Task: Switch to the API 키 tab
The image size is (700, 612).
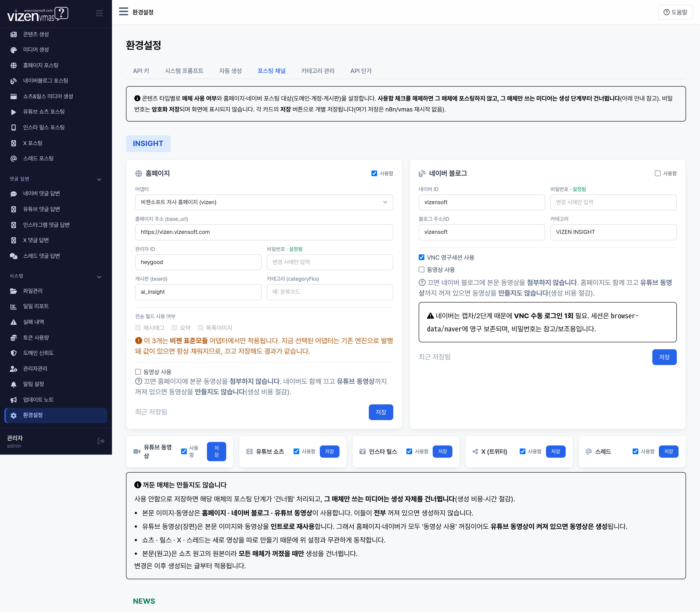Action: pos(141,71)
